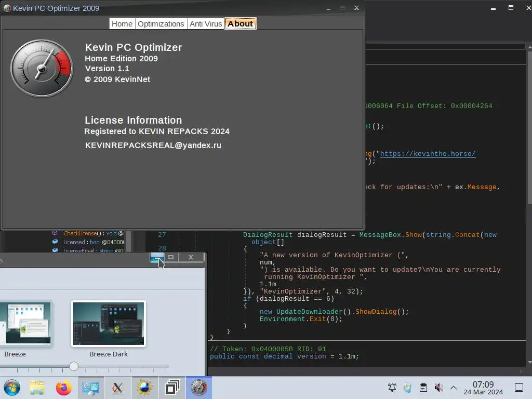Click the code editor vertical scrollbar thumb
This screenshot has height=399, width=532.
tap(529, 127)
